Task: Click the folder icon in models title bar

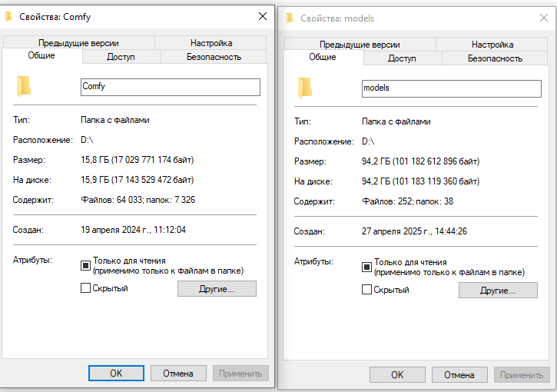Action: pyautogui.click(x=290, y=18)
